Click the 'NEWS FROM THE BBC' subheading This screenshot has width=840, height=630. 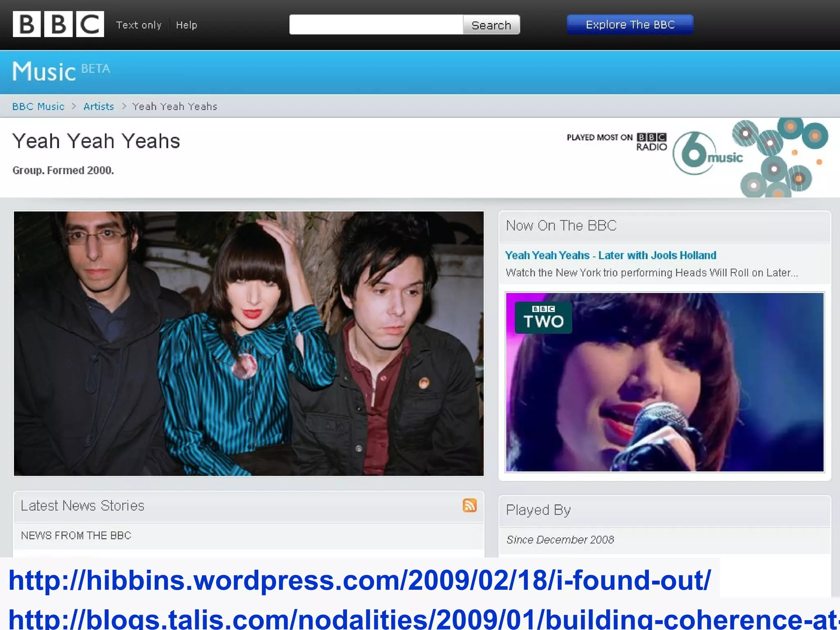coord(76,536)
